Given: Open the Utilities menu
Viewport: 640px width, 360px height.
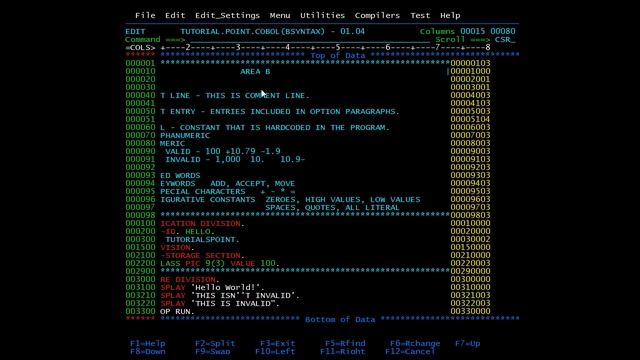Looking at the screenshot, I should (322, 16).
